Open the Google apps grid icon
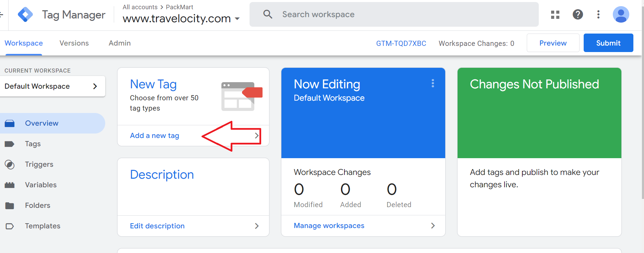 pyautogui.click(x=555, y=14)
